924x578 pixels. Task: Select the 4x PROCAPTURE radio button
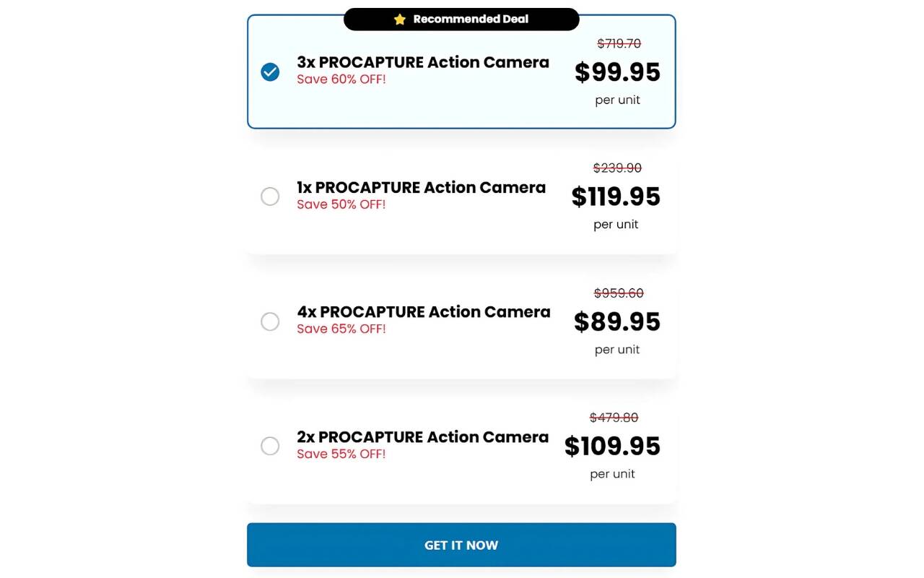[270, 322]
